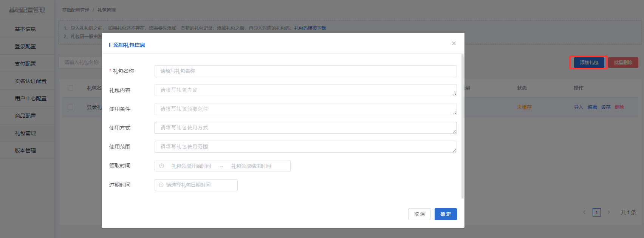
Task: Click the 未缓存 status text
Action: coord(524,107)
